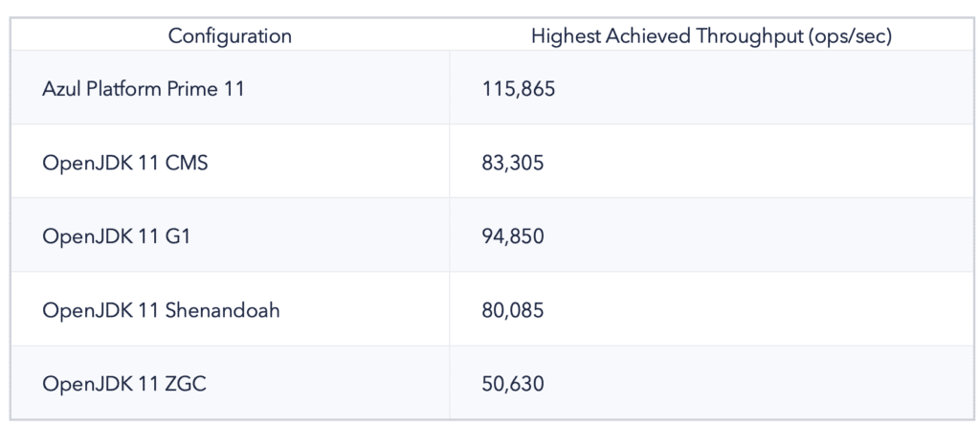This screenshot has width=980, height=426.
Task: Click the Highest Achieved Throughput column header
Action: click(x=711, y=35)
